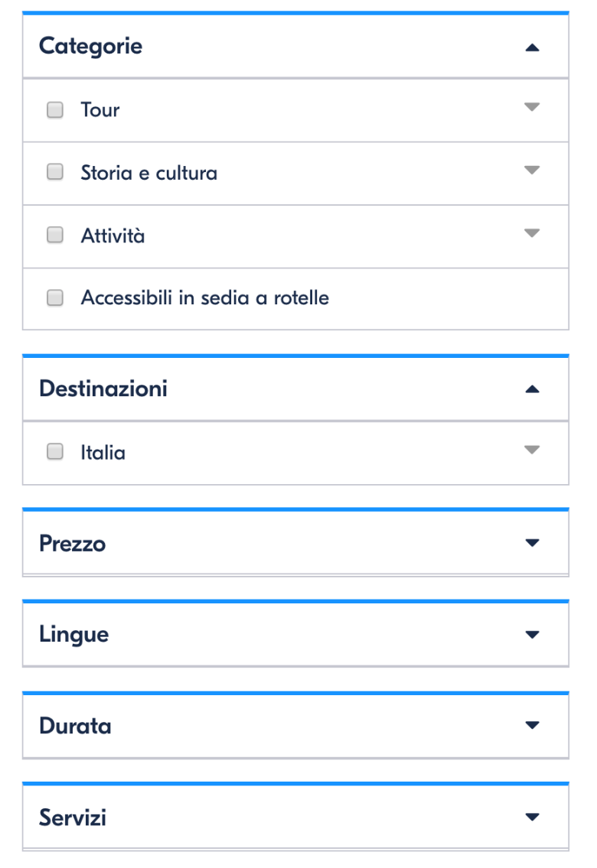Enable the Attività filter checkbox

click(54, 236)
